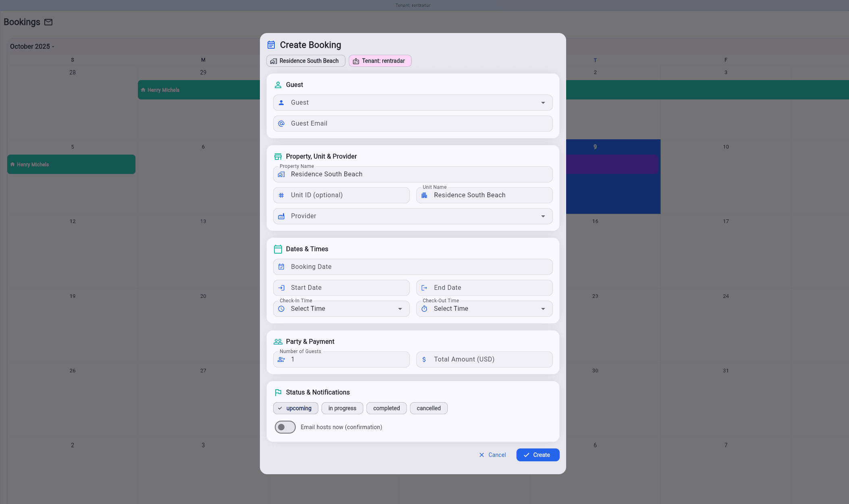
Task: Click the dollar icon in Total Amount
Action: coord(424,359)
